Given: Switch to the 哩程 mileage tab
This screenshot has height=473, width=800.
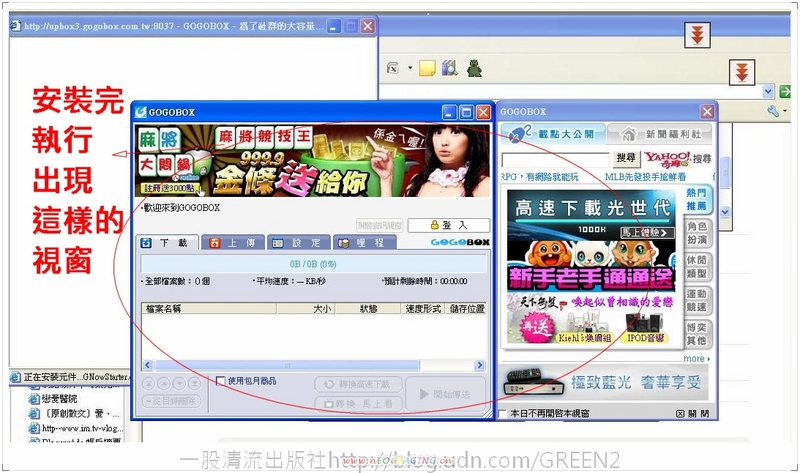Looking at the screenshot, I should pos(364,243).
